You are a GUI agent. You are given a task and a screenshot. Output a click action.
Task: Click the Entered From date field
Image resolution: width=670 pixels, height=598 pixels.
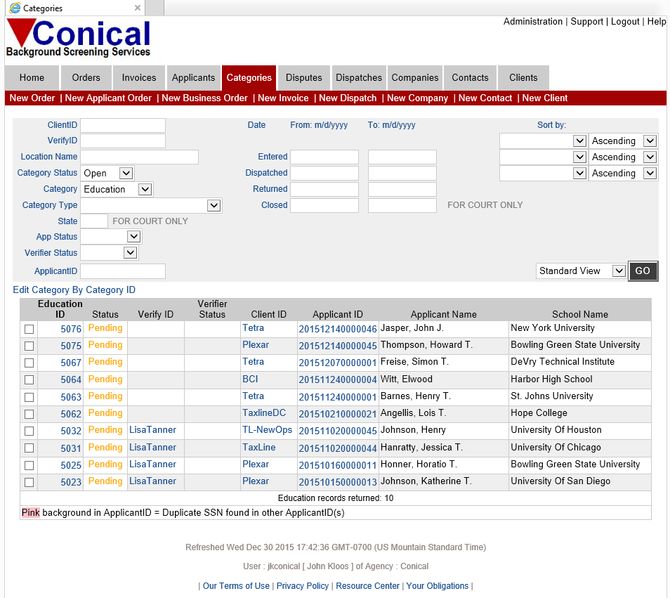[324, 157]
